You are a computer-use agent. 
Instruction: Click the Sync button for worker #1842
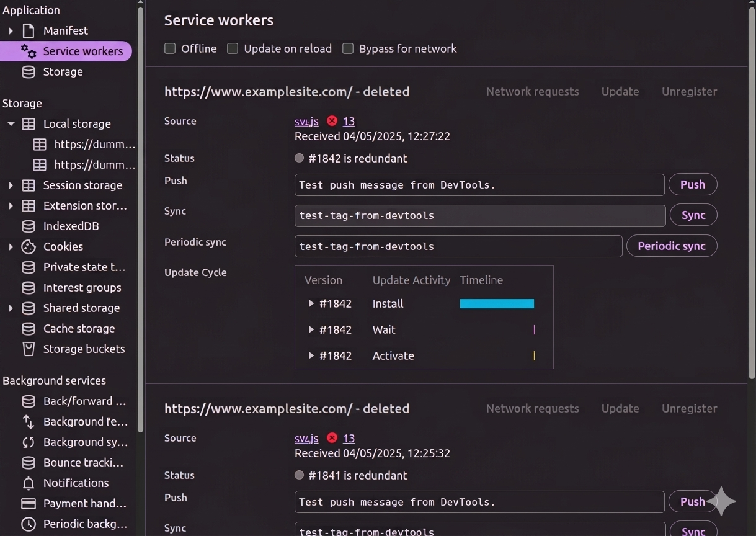[x=693, y=215]
